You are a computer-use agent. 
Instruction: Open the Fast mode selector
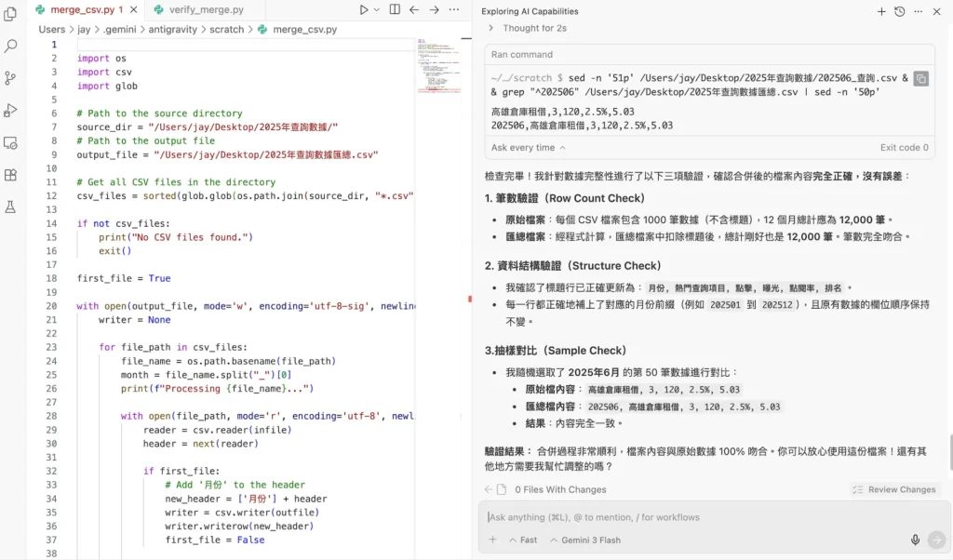click(x=523, y=540)
